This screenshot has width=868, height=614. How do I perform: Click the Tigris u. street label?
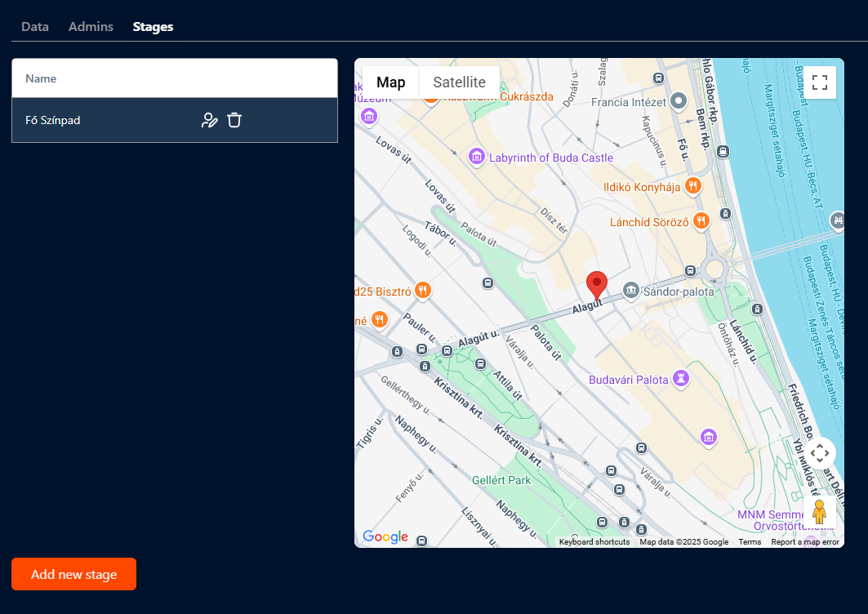tap(369, 433)
